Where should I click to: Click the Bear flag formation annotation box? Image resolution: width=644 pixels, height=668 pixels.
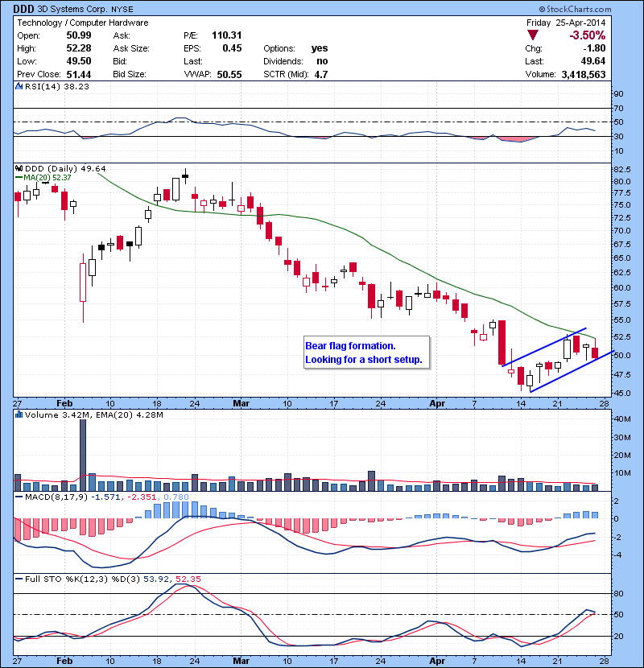pos(366,353)
